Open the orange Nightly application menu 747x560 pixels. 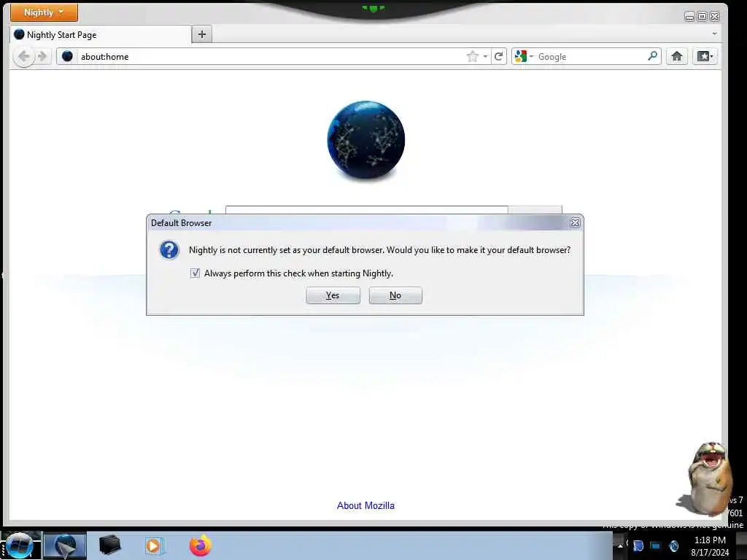click(x=44, y=12)
